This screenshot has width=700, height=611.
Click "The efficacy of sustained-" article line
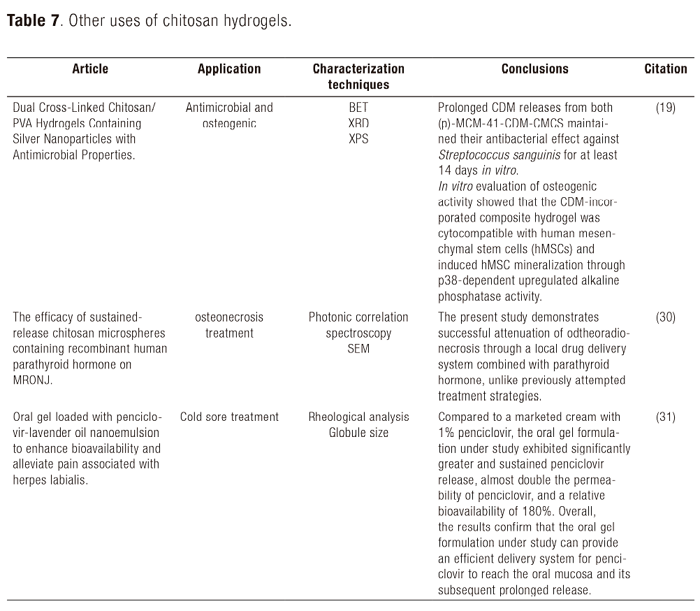(77, 317)
